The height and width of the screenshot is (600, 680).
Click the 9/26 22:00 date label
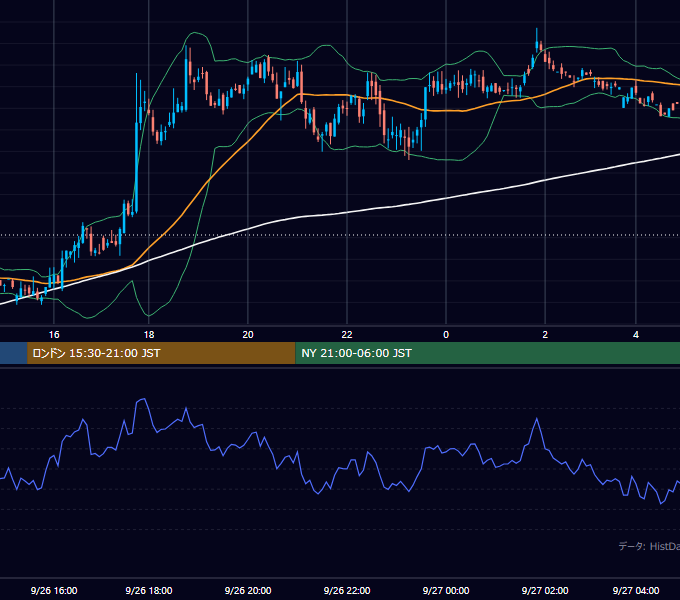click(x=347, y=590)
